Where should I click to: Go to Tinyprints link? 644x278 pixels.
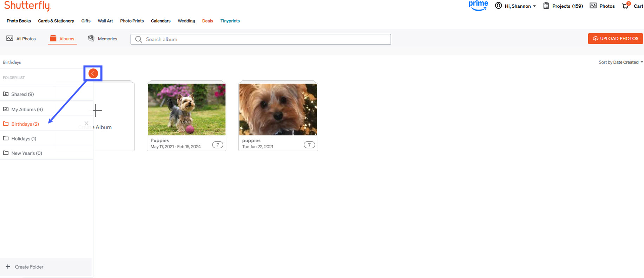(230, 21)
